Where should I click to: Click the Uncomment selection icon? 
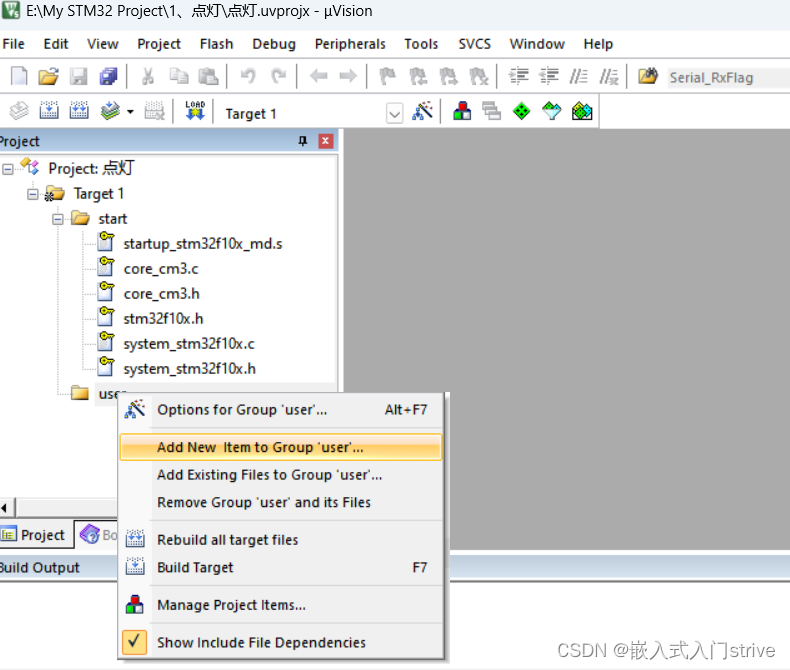tap(609, 77)
